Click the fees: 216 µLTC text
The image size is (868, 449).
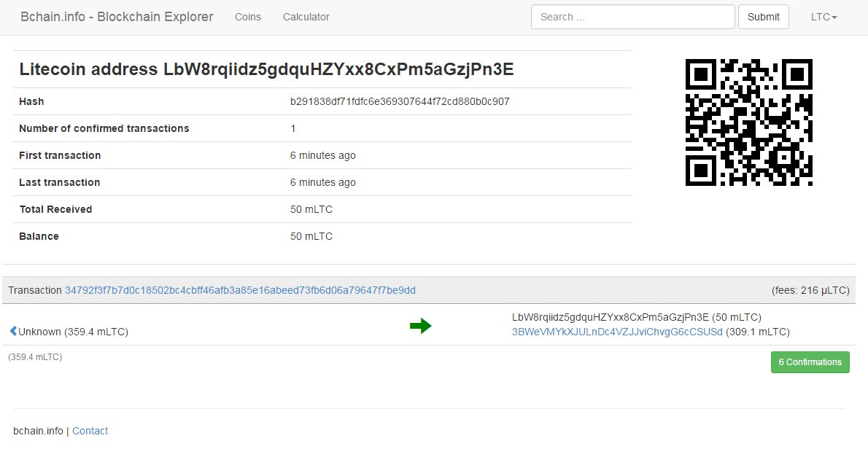point(810,290)
